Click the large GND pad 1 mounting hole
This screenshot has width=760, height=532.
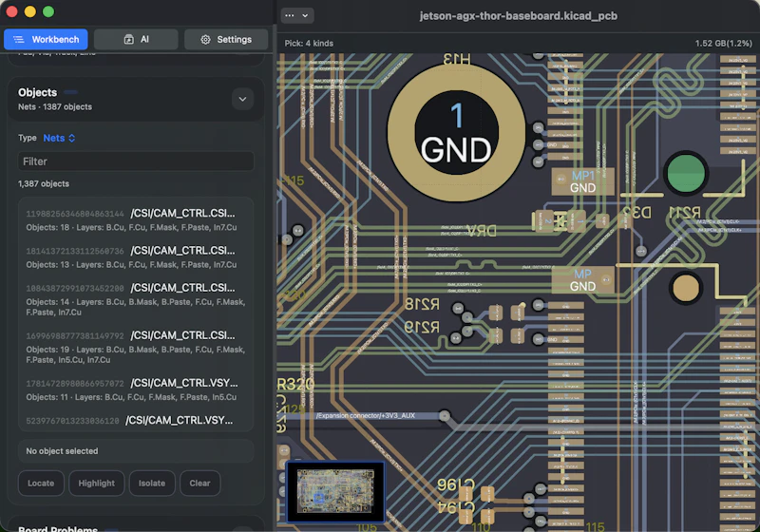(x=456, y=132)
